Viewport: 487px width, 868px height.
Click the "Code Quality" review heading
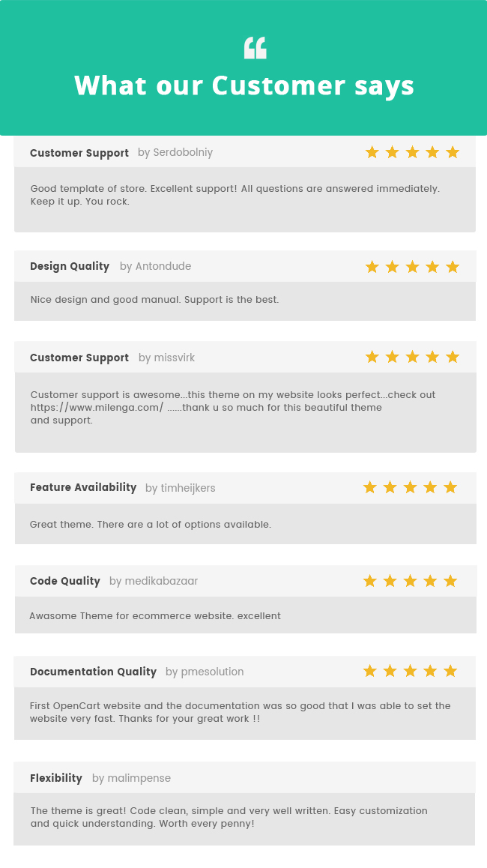[x=65, y=581]
